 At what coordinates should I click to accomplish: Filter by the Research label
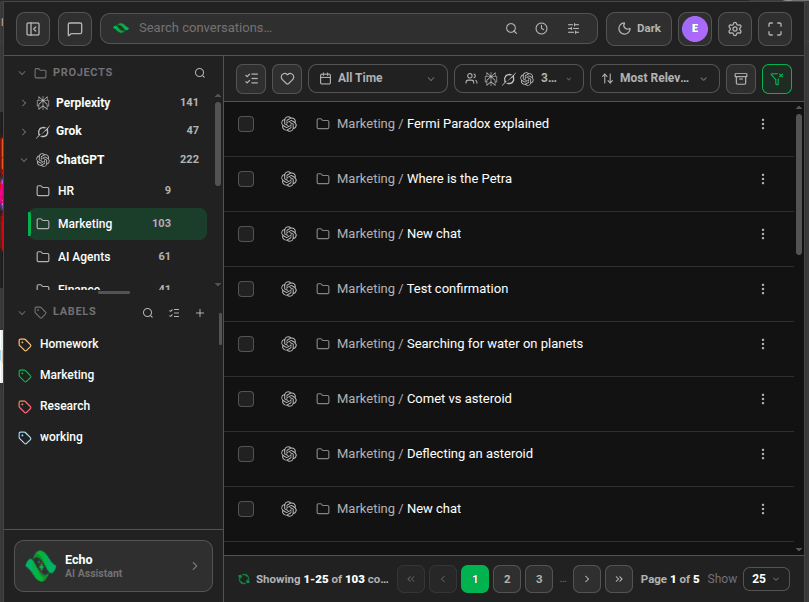tap(65, 406)
